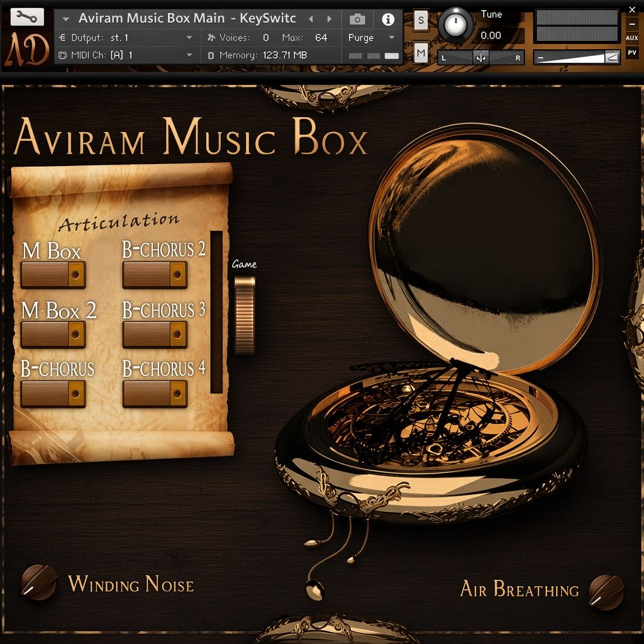Enable the B-Chorus 4 articulation switch
The height and width of the screenshot is (644, 644).
point(155,394)
